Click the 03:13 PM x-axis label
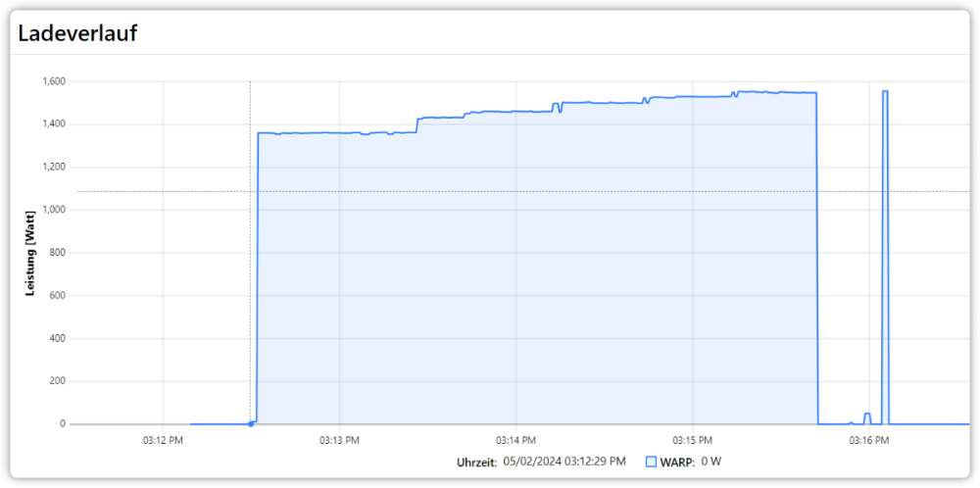The height and width of the screenshot is (488, 980). click(x=339, y=440)
